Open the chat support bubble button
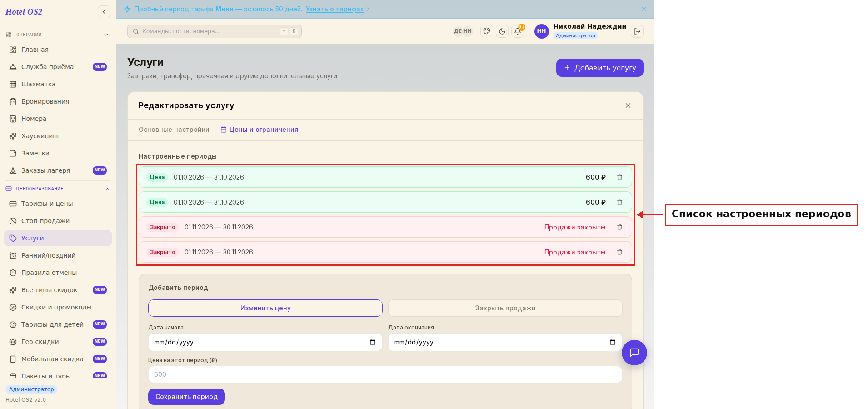 tap(634, 353)
